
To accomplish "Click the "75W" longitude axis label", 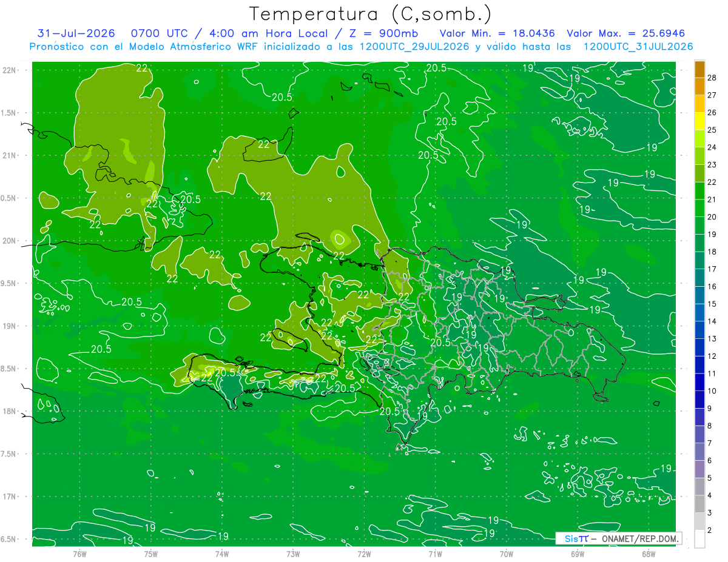I will [x=151, y=554].
